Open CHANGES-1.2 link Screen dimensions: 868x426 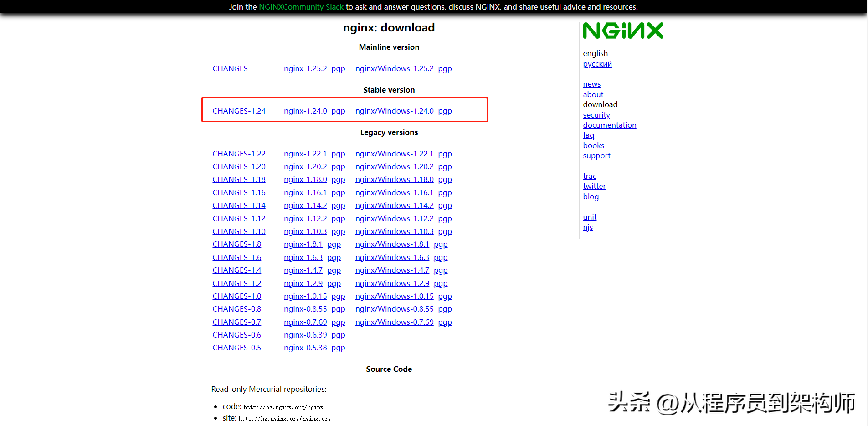tap(237, 283)
